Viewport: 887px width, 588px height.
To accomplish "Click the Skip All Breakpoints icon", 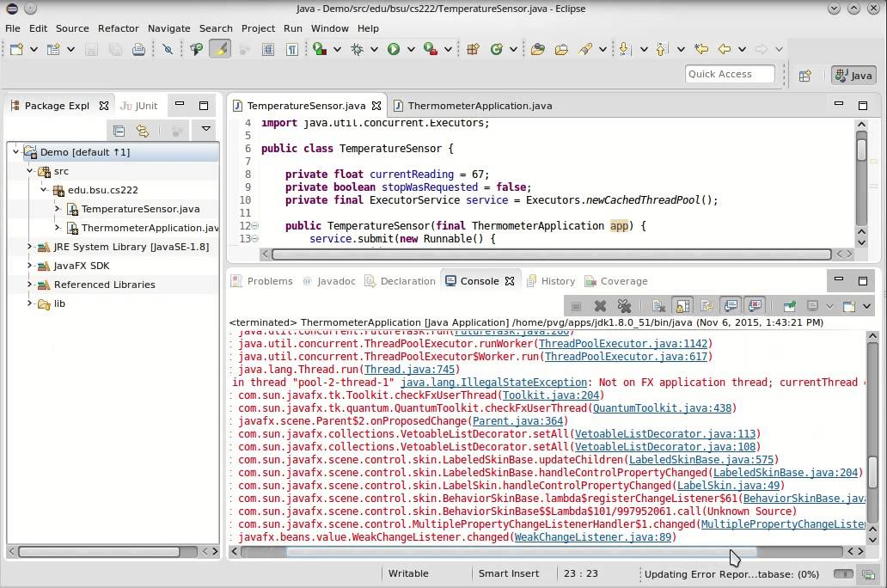I will tap(168, 49).
